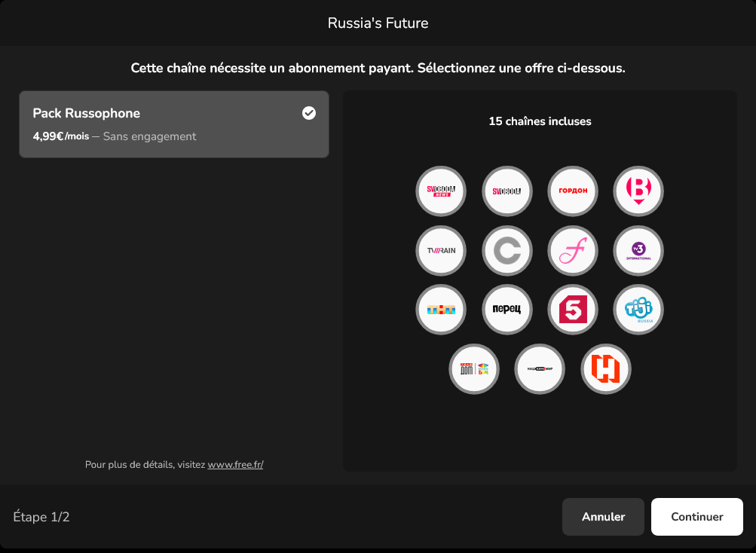756x553 pixels.
Task: Click the red number 5 channel logo
Action: [x=573, y=310]
